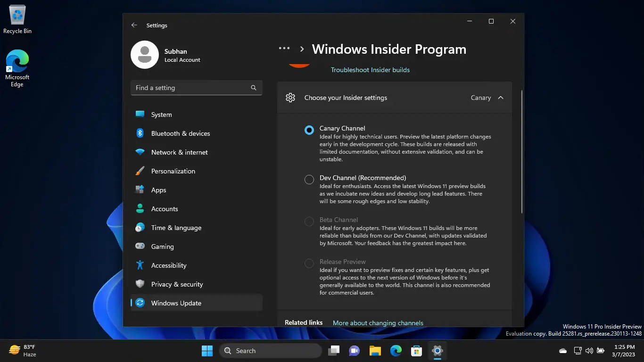Screen dimensions: 644x362
Task: Open File Explorer from the taskbar
Action: [x=375, y=351]
